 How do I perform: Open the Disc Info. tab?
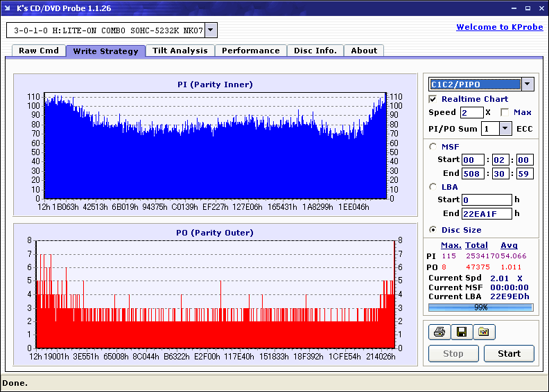[315, 51]
